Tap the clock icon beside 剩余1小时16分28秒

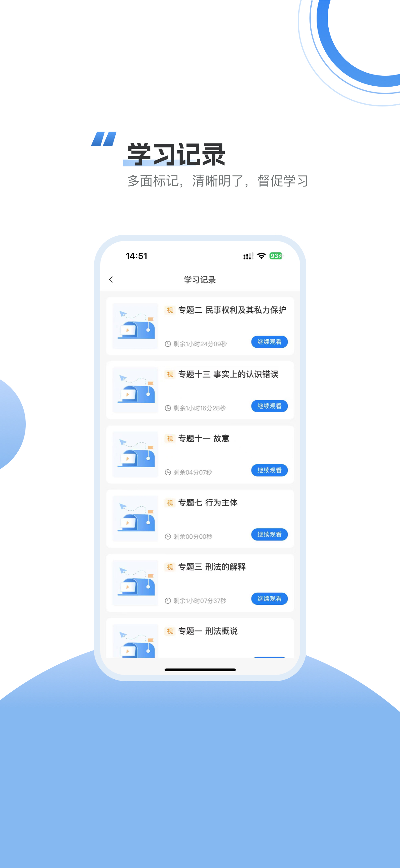168,408
